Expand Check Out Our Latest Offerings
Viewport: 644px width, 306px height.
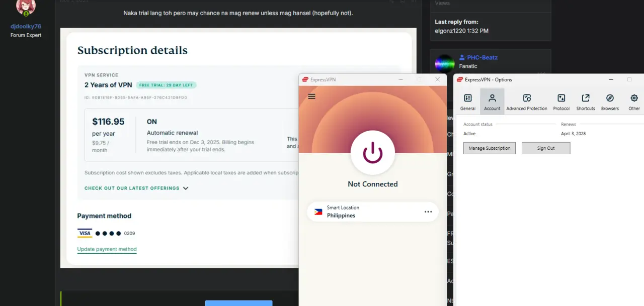[136, 188]
